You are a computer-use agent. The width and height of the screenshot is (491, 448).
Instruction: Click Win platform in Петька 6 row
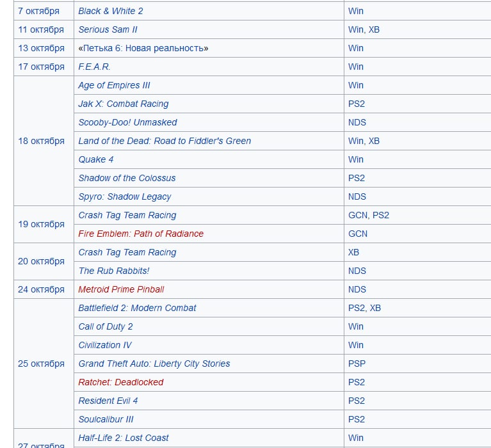pyautogui.click(x=356, y=48)
